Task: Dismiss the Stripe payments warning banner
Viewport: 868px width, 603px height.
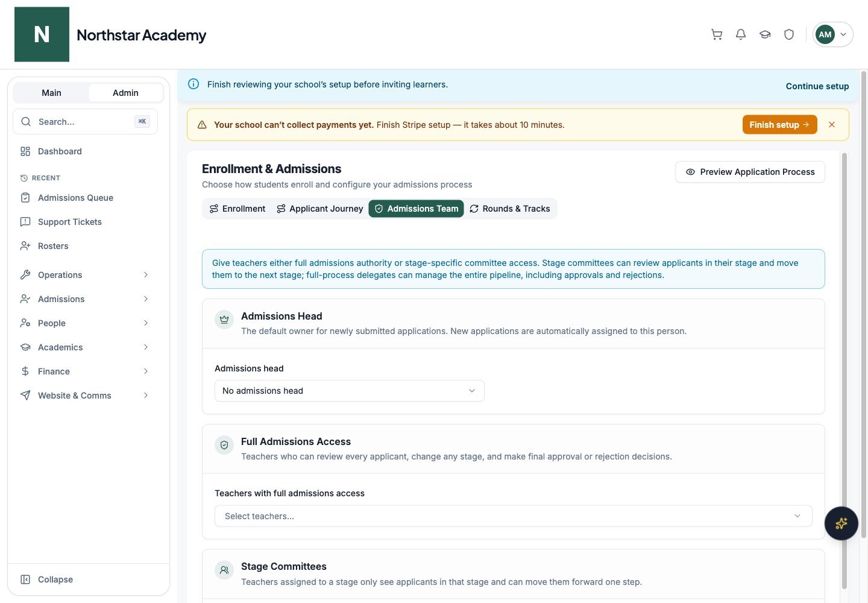Action: point(832,125)
